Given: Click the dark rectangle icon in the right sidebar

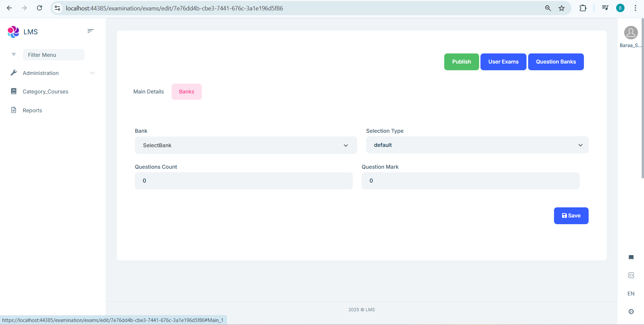Looking at the screenshot, I should [x=631, y=257].
